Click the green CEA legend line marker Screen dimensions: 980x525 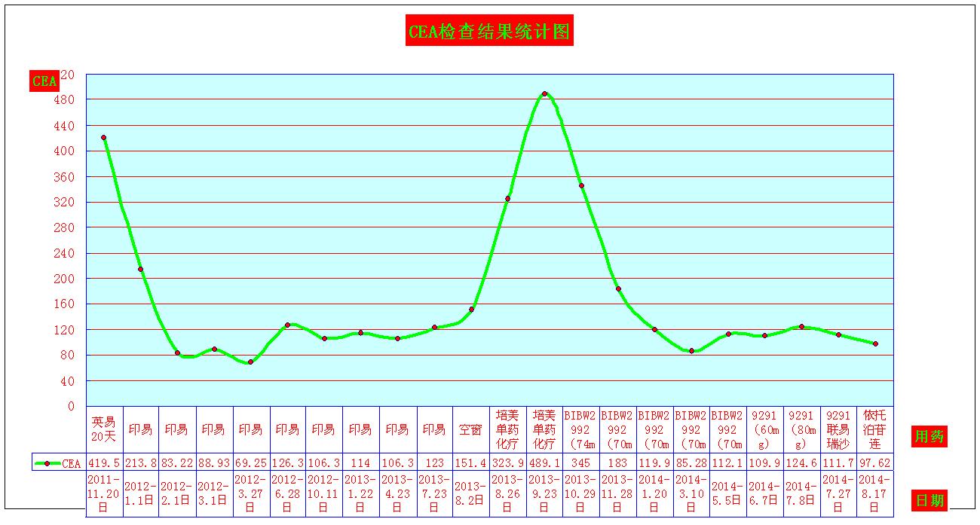(48, 463)
